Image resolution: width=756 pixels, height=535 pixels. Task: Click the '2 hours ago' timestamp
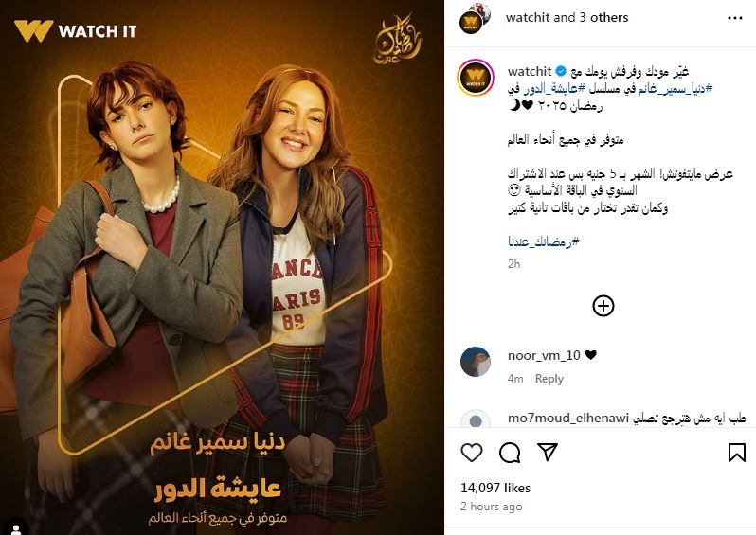click(492, 507)
